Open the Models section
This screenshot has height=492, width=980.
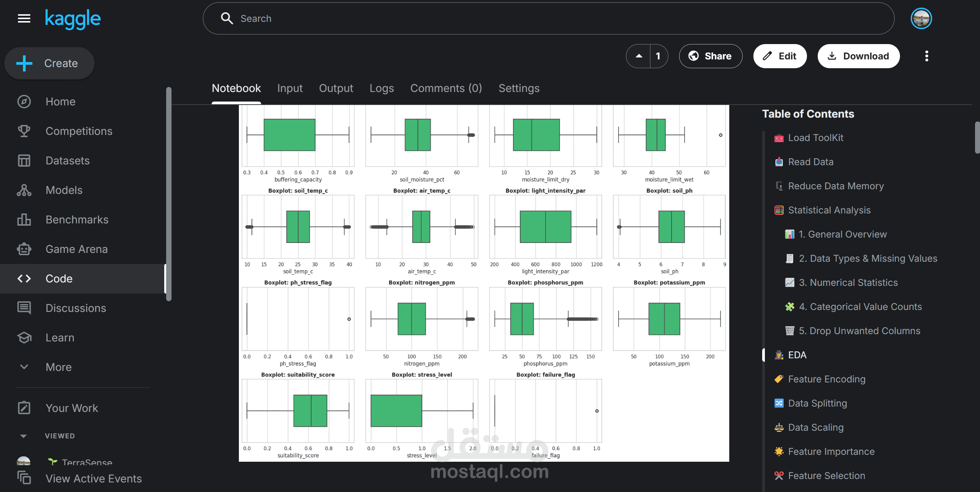(64, 190)
